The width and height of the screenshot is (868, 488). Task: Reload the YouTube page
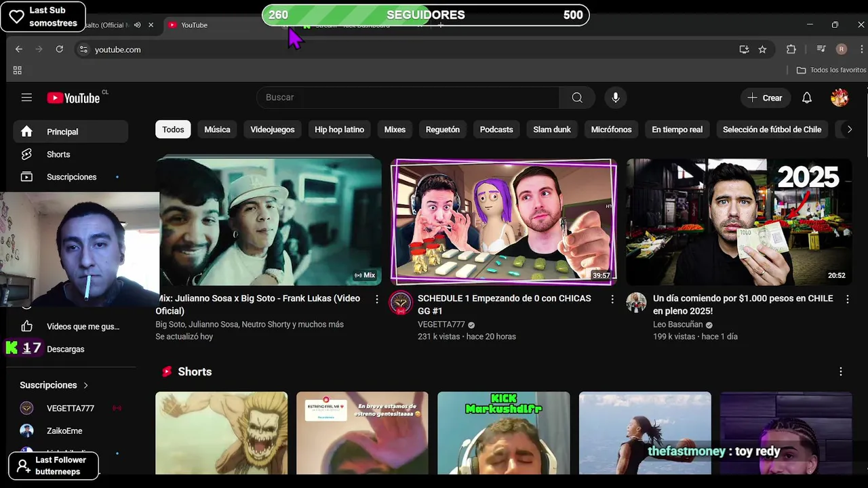[x=60, y=49]
